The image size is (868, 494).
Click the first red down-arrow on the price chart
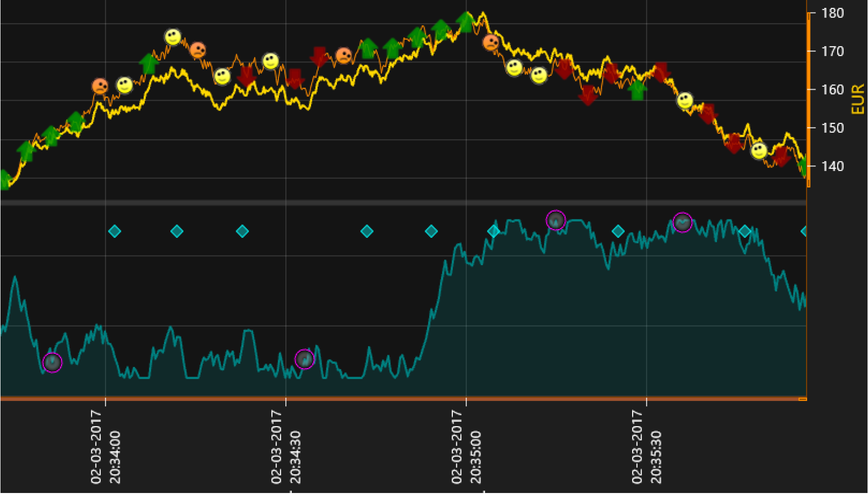point(246,77)
